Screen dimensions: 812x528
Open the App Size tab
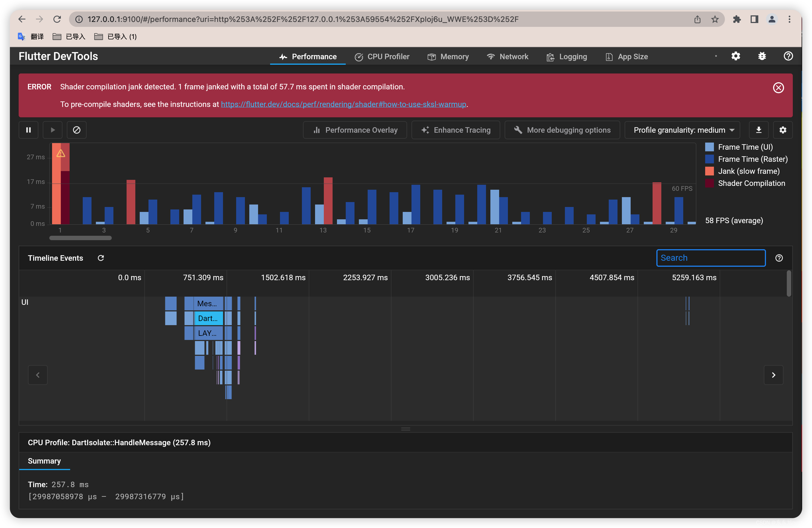[x=627, y=57]
